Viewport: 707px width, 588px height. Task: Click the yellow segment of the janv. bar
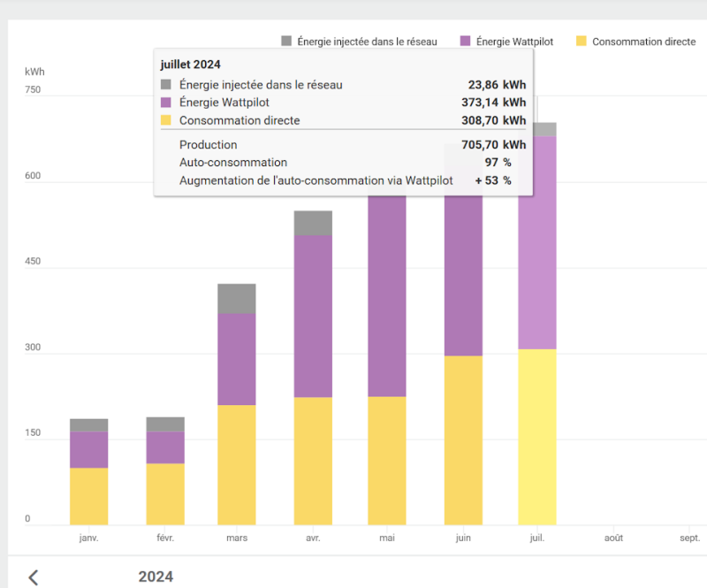pyautogui.click(x=88, y=496)
